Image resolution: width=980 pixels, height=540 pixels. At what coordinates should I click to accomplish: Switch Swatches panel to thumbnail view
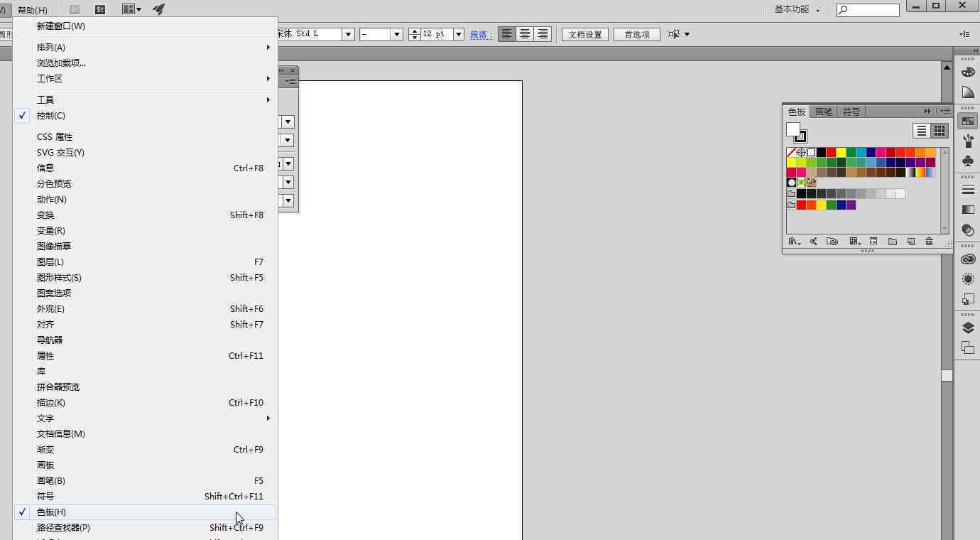[940, 131]
